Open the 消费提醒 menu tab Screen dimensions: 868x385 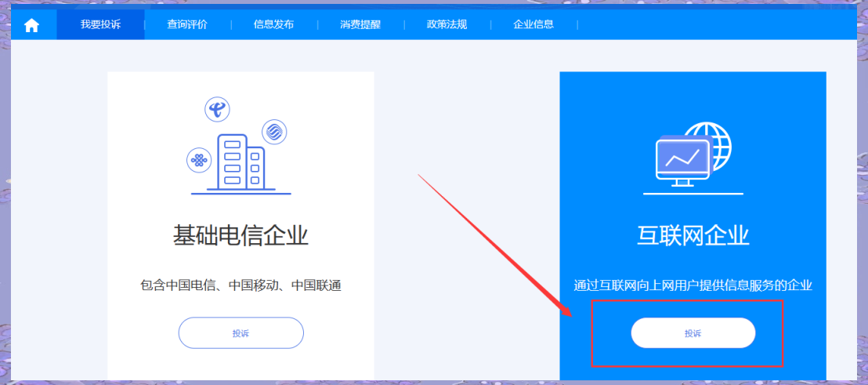coord(360,24)
